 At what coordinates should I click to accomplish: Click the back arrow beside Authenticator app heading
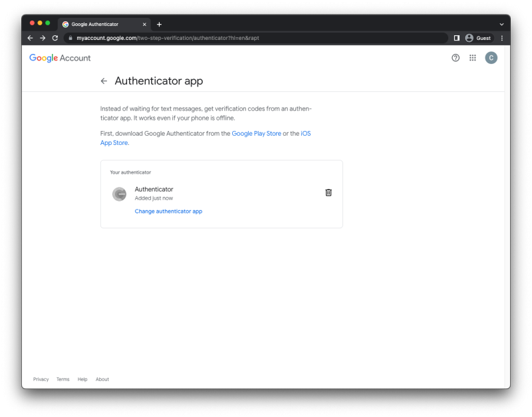[x=104, y=80]
